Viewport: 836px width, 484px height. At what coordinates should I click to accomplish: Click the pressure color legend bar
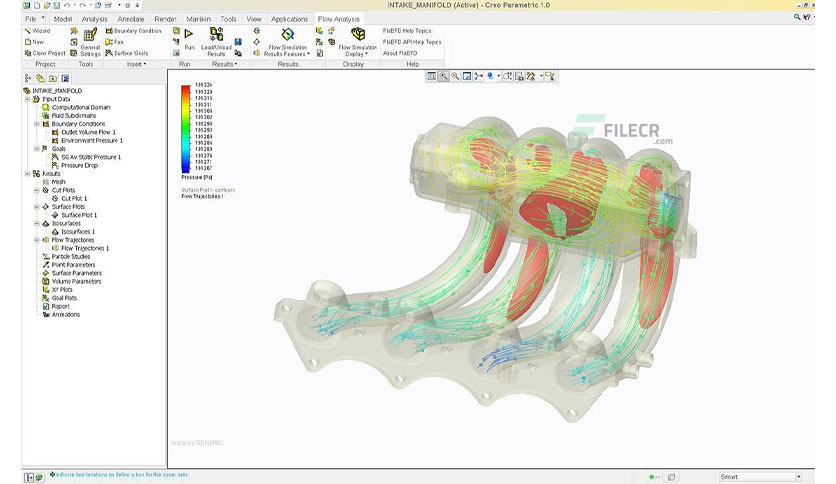186,129
